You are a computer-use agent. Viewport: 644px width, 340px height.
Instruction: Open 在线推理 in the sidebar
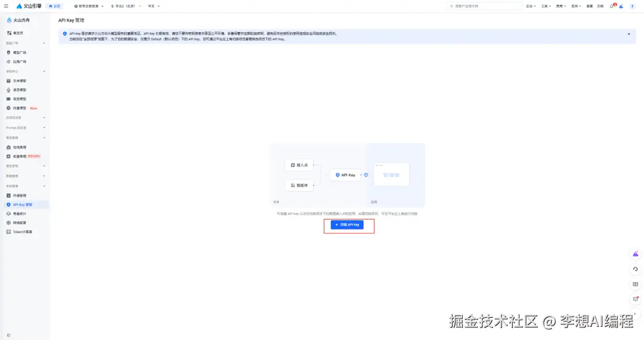click(17, 147)
